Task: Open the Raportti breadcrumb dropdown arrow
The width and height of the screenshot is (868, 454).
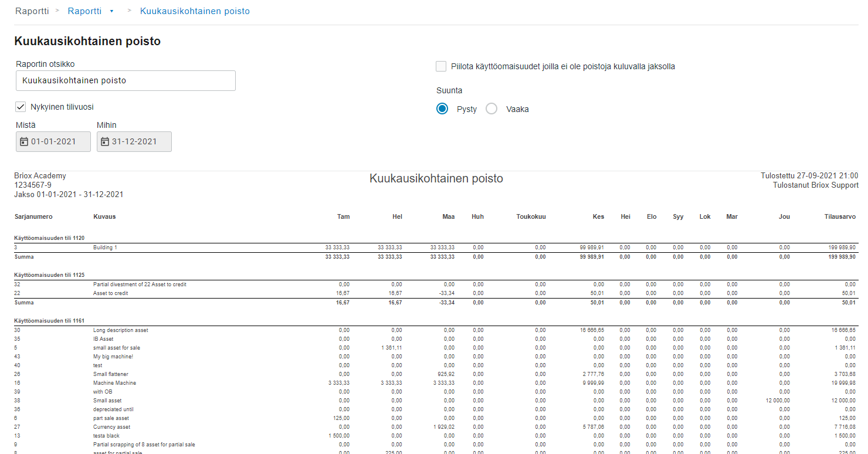Action: click(111, 11)
